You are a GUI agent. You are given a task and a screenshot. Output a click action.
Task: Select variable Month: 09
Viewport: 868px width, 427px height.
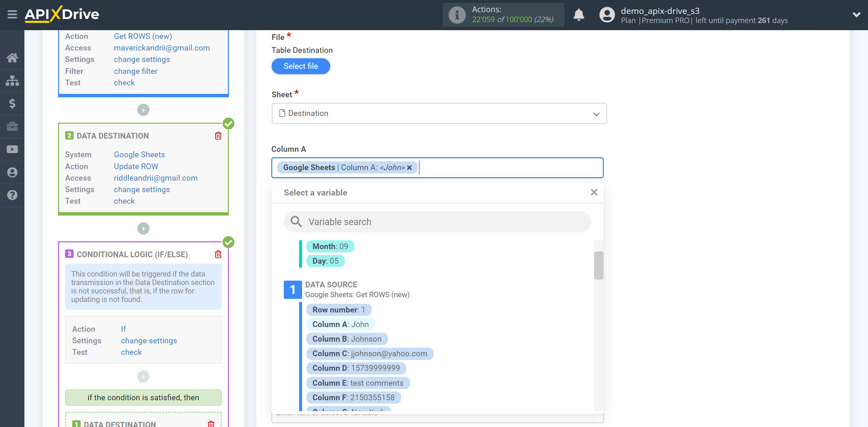pos(330,246)
